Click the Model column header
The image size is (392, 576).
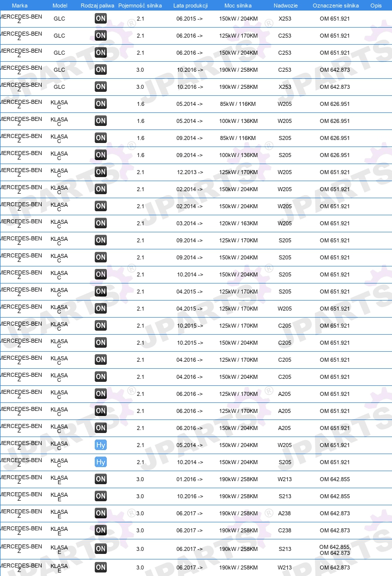(x=60, y=6)
